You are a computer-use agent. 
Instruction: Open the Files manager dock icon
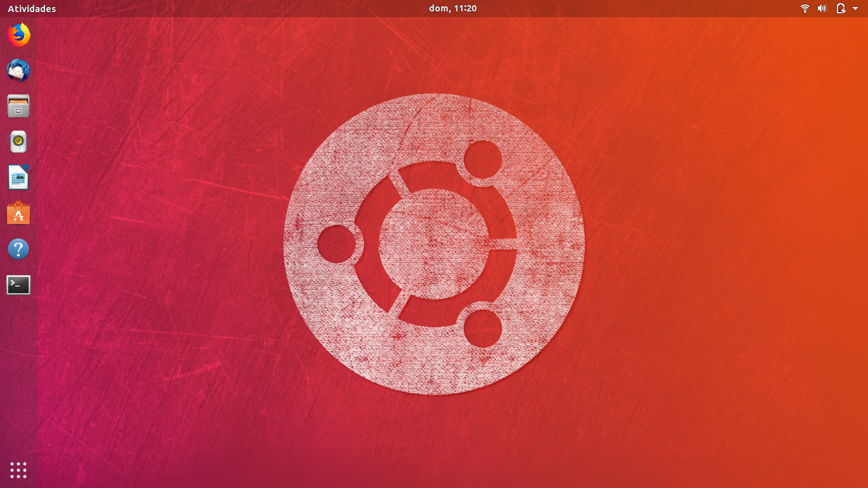click(18, 106)
